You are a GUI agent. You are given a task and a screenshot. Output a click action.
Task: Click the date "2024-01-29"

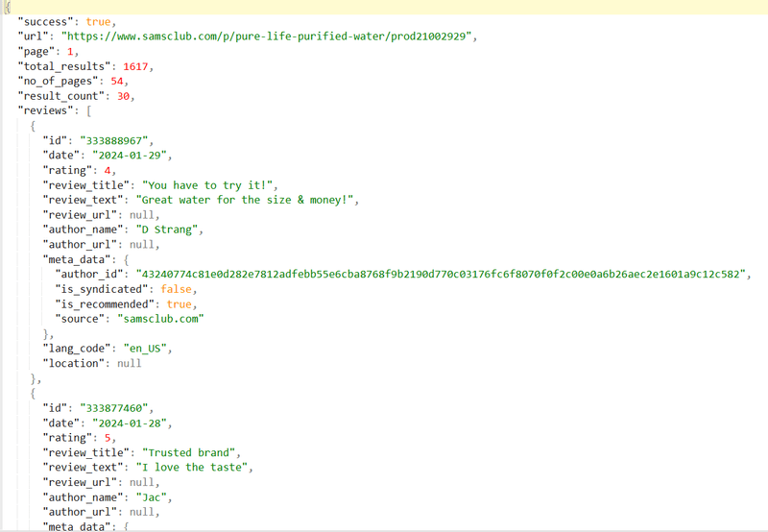coord(130,156)
